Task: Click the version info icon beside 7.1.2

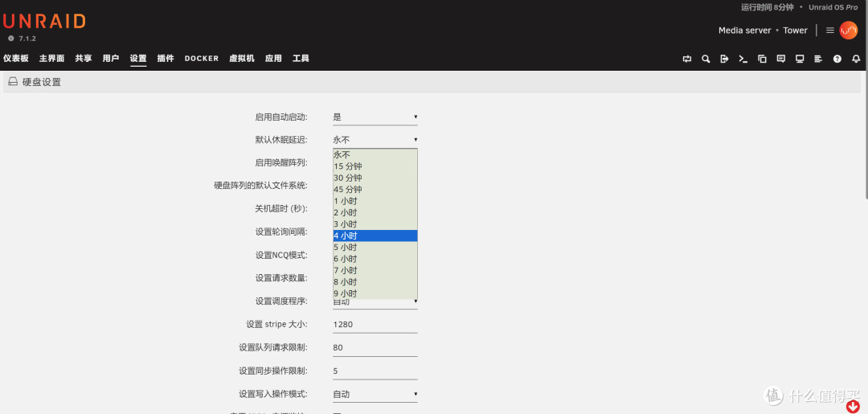Action: coord(10,39)
